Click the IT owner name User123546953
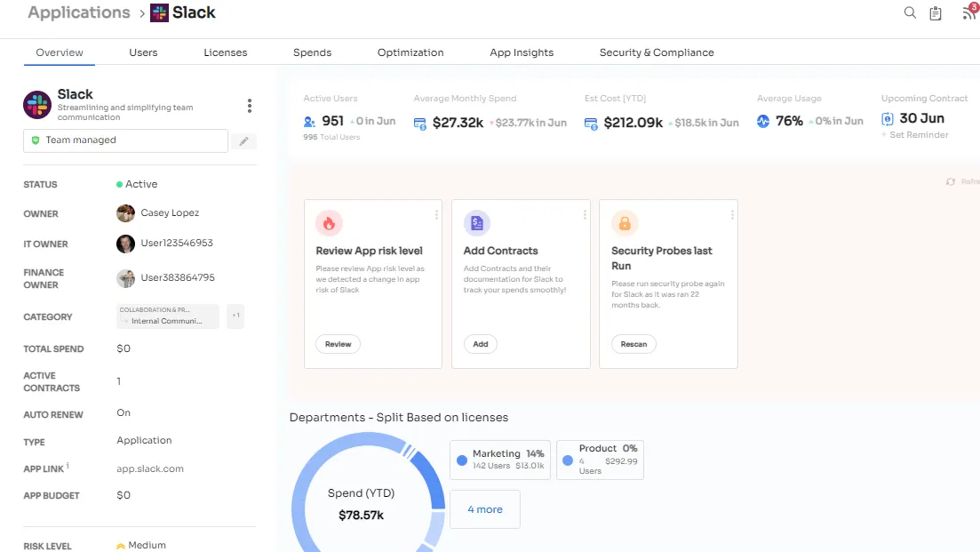Viewport: 980px width, 552px height. tap(177, 243)
